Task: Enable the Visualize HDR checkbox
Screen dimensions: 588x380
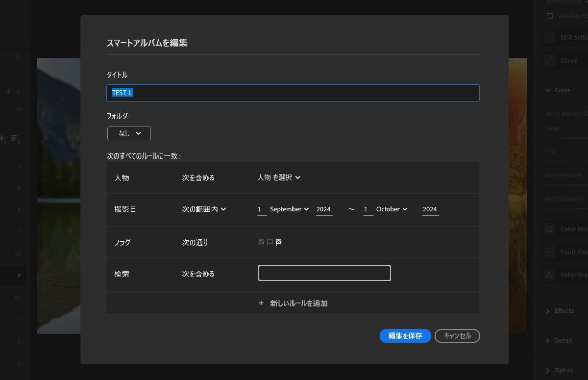Action: [549, 16]
